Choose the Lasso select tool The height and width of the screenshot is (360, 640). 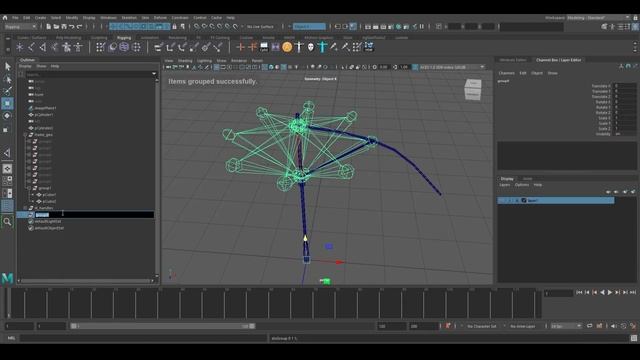tap(7, 79)
